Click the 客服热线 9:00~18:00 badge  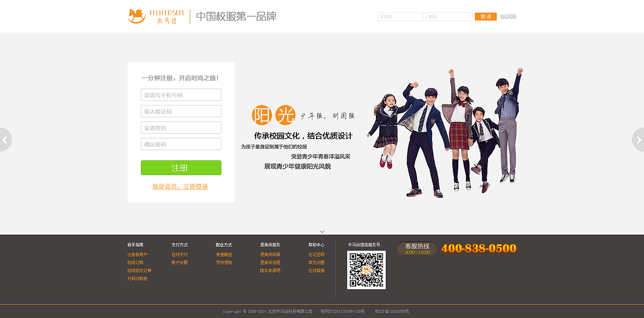(x=417, y=249)
